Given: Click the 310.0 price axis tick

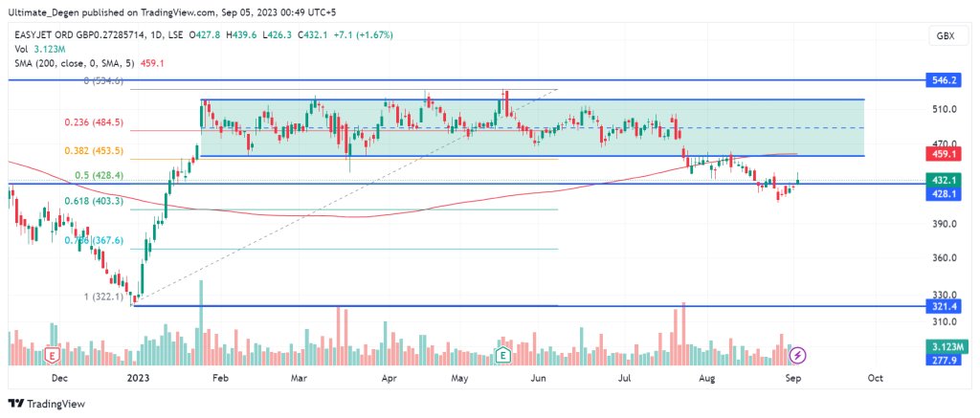Looking at the screenshot, I should click(945, 321).
